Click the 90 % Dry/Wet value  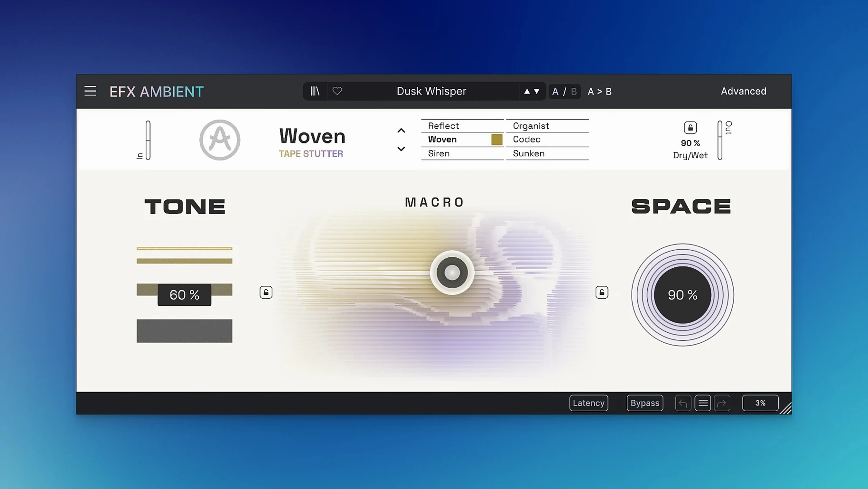click(x=690, y=143)
